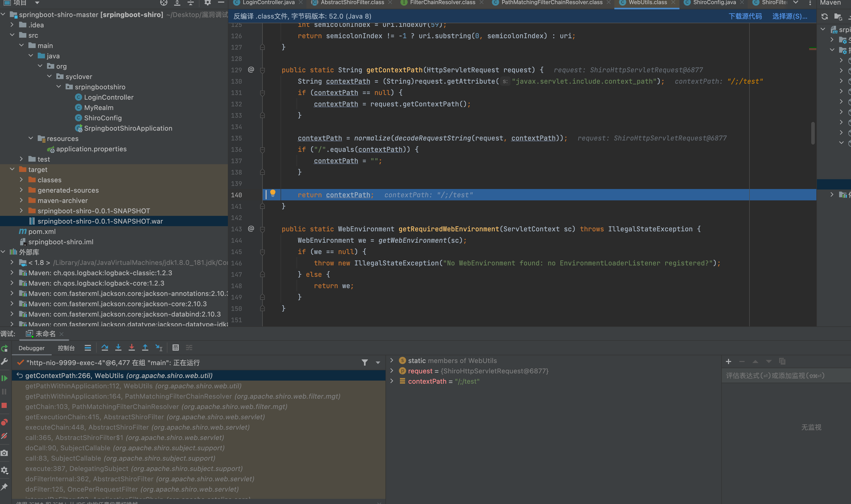Expand the .idea folder
851x504 pixels.
[12, 25]
